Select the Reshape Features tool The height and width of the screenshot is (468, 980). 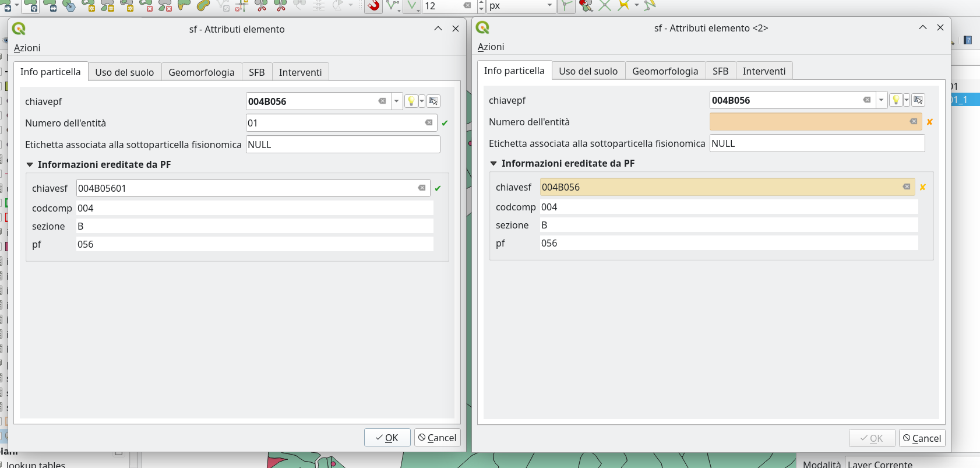184,6
